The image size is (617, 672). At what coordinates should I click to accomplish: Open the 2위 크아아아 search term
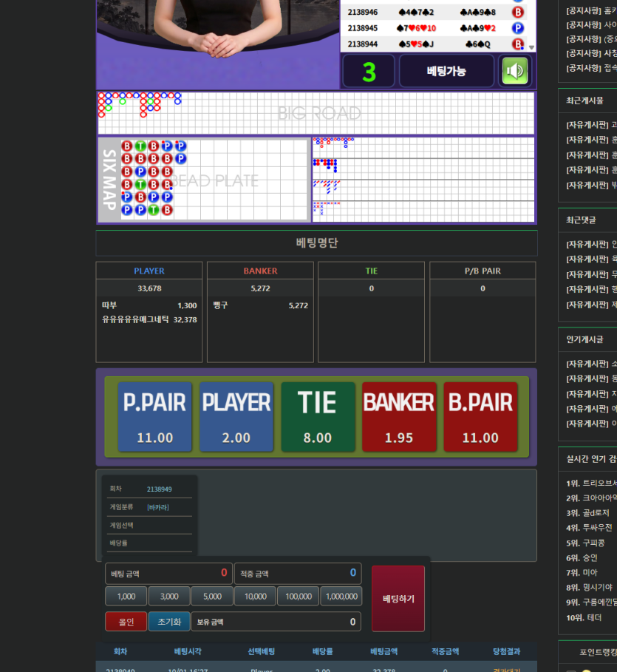tap(591, 498)
